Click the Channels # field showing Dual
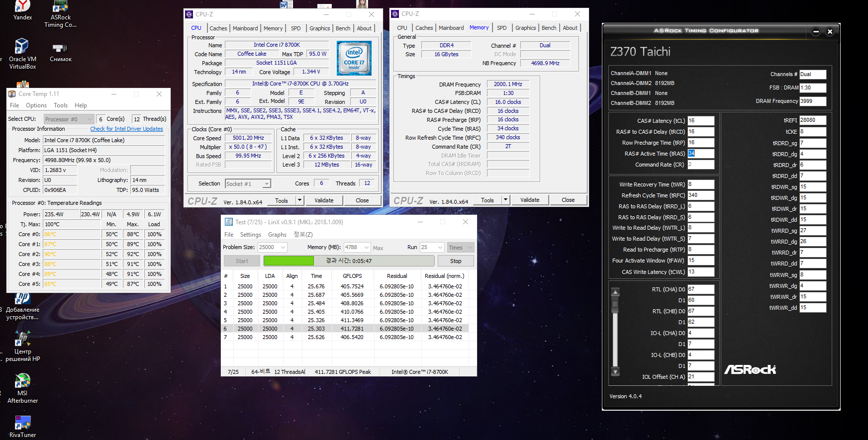This screenshot has width=868, height=440. [813, 74]
